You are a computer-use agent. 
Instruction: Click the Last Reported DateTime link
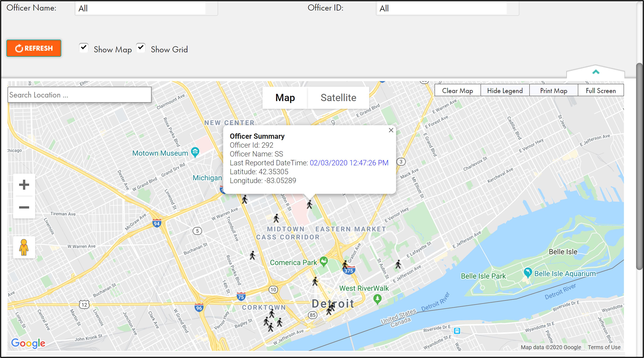[x=349, y=163]
